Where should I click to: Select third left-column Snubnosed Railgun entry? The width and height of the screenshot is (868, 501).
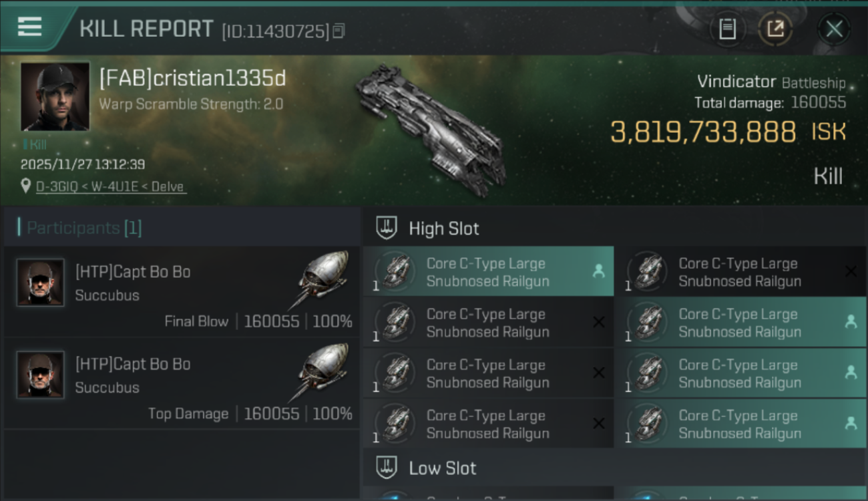click(487, 373)
